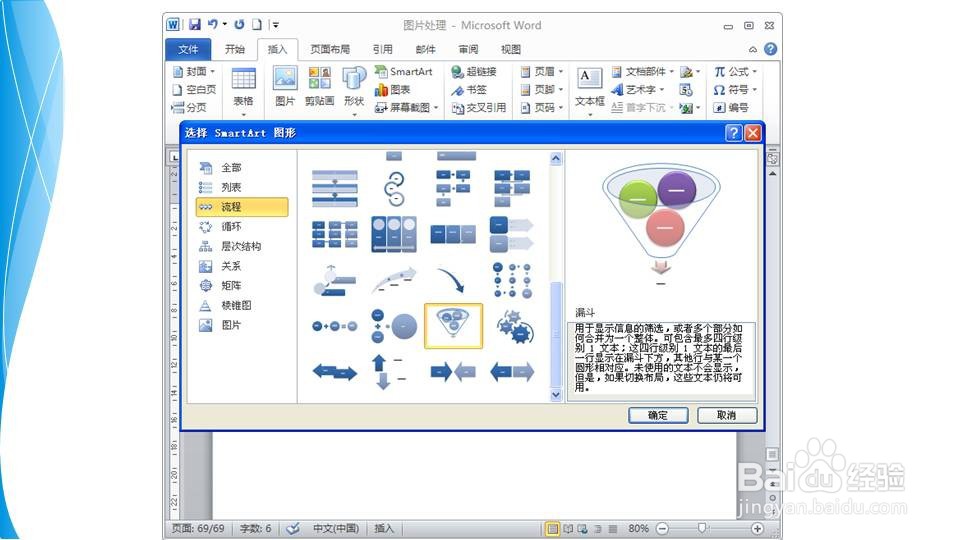Switch to web layout view
960x540 pixels.
pos(583,528)
